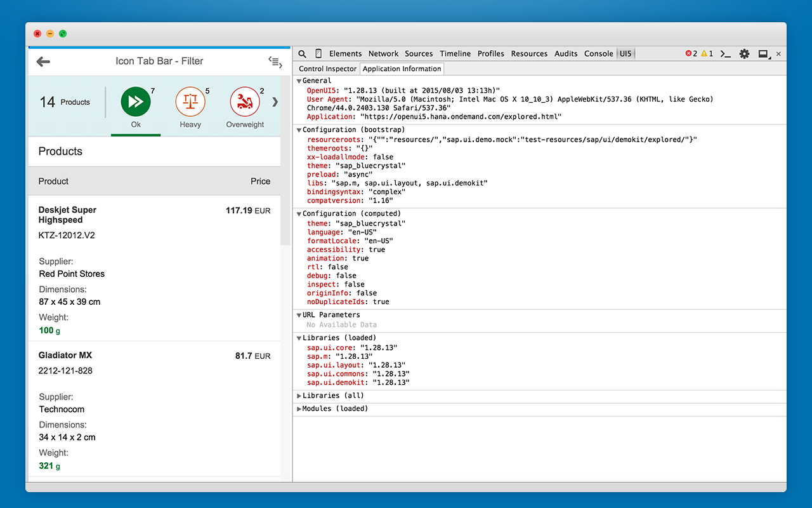The image size is (812, 508).
Task: Switch to the Control Inspector tab
Action: [327, 69]
